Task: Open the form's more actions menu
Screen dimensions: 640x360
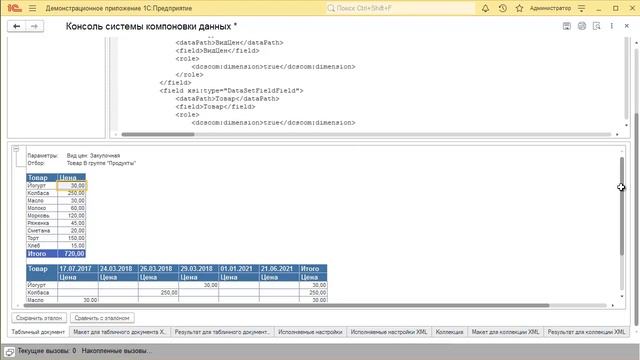Action: tap(611, 26)
